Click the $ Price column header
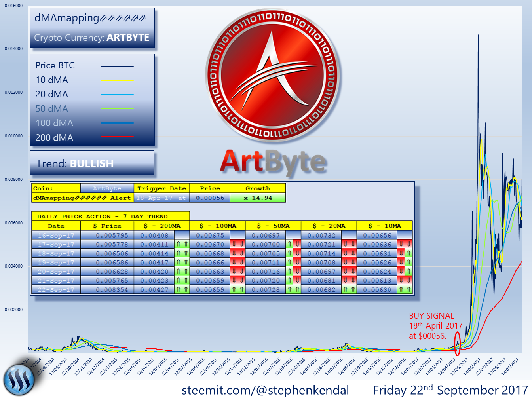532x399 pixels. pyautogui.click(x=107, y=226)
